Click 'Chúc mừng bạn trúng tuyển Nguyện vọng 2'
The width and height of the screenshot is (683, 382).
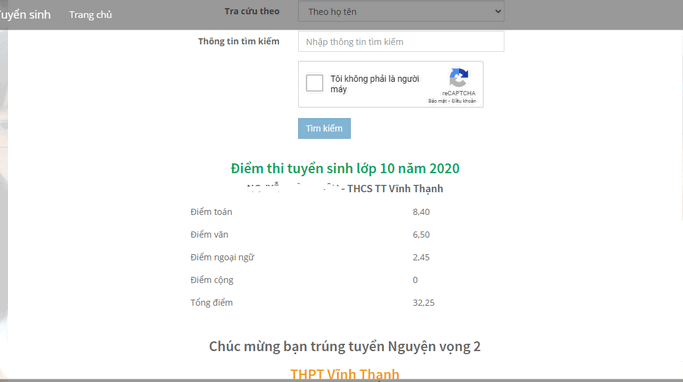345,347
